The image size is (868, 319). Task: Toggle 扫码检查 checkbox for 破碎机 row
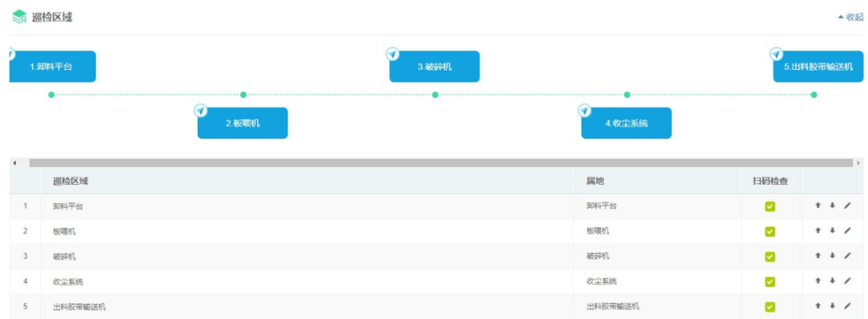769,256
